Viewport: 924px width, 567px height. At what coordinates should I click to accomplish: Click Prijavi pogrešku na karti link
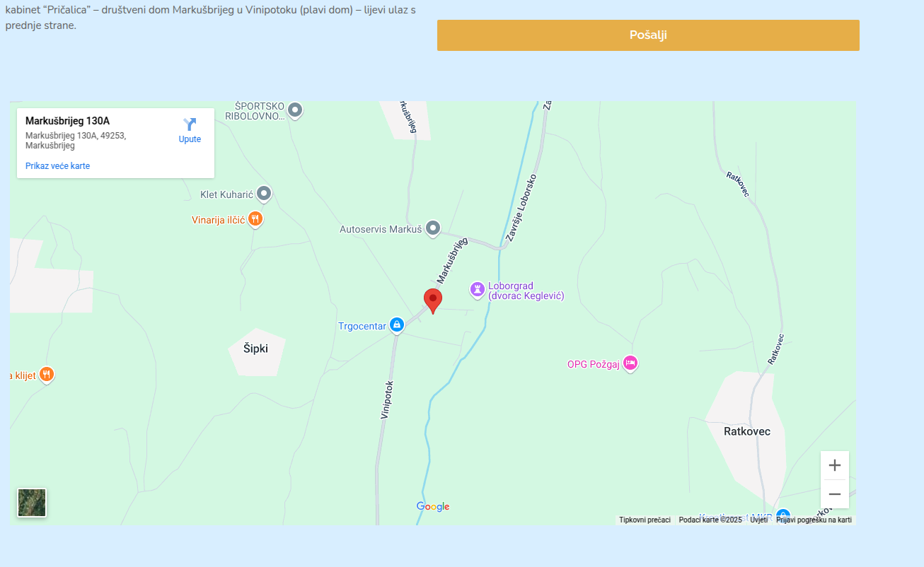[814, 520]
